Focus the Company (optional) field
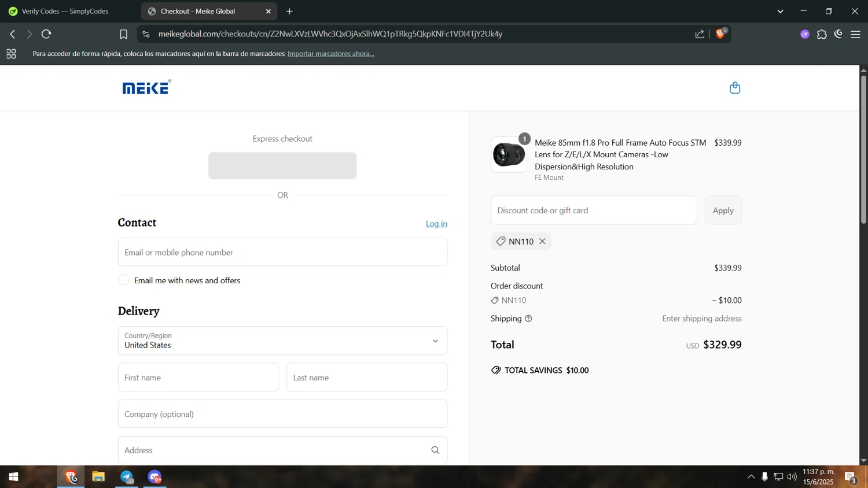Image resolution: width=868 pixels, height=488 pixels. (x=282, y=414)
